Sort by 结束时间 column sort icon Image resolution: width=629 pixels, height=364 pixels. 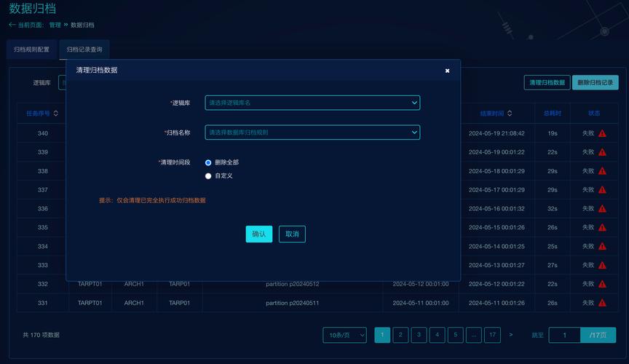click(x=510, y=114)
